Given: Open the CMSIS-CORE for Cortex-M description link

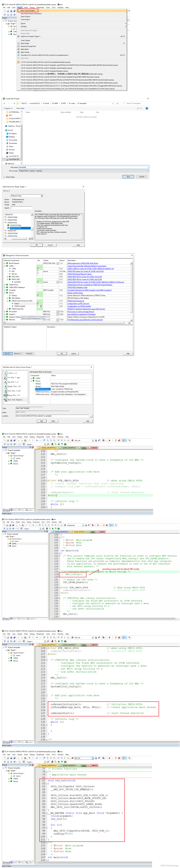Looking at the screenshot, I should point(90,269).
